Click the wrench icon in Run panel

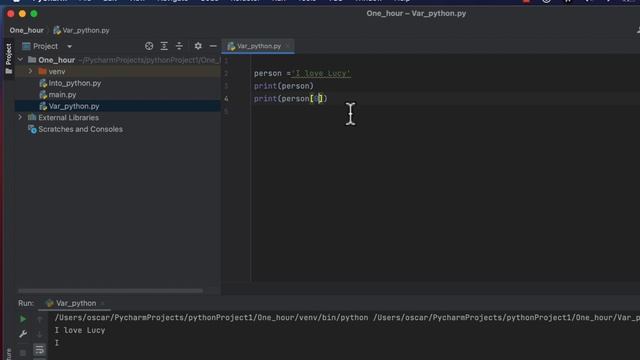pyautogui.click(x=23, y=334)
